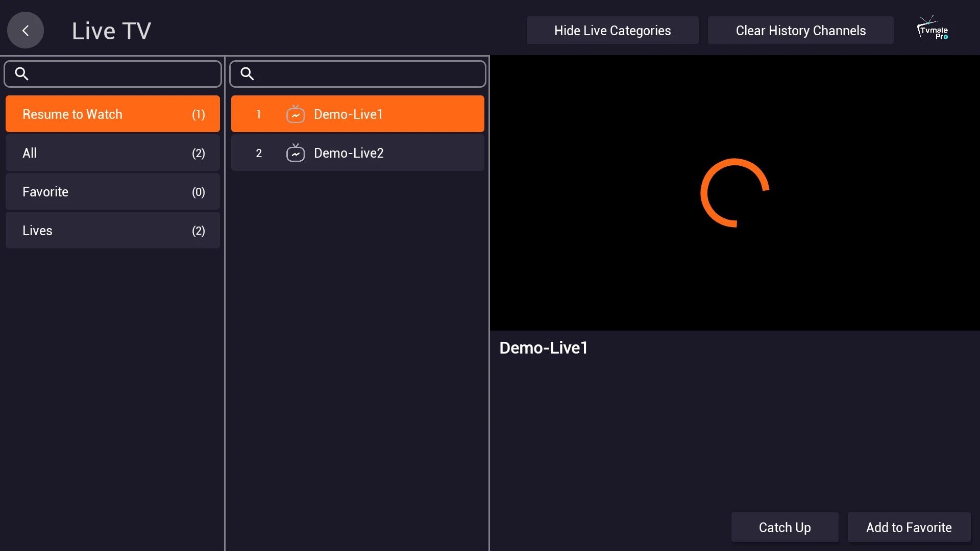Play the Demo-Live2 channel row
Image resolution: width=980 pixels, height=551 pixels.
(358, 153)
